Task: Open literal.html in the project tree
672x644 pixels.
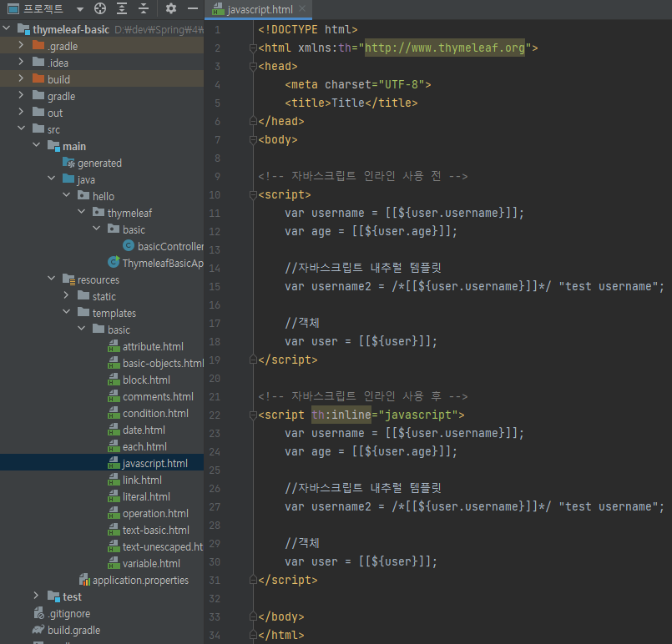Action: 146,496
